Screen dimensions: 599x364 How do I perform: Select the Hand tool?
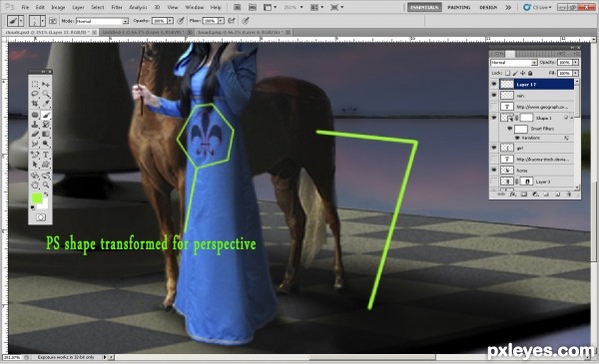(35, 185)
